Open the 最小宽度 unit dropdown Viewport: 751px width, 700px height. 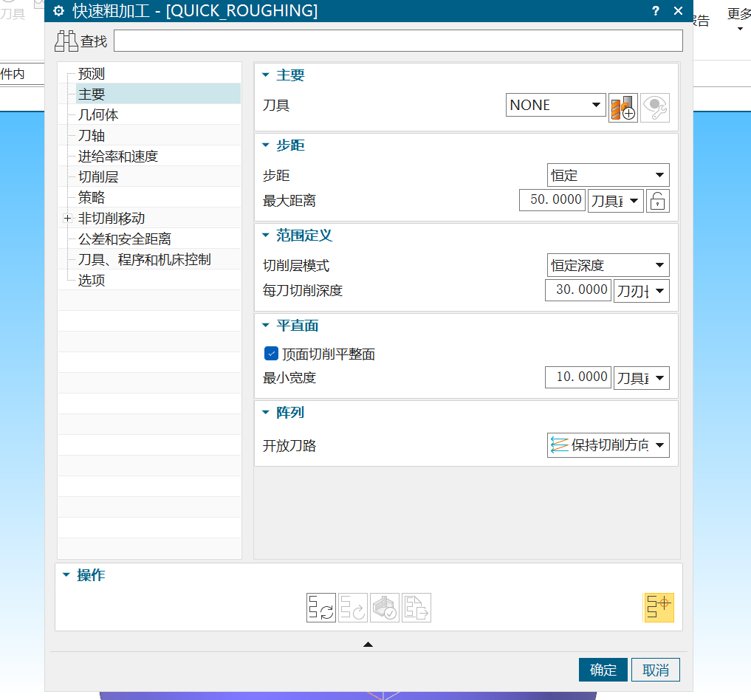click(641, 378)
